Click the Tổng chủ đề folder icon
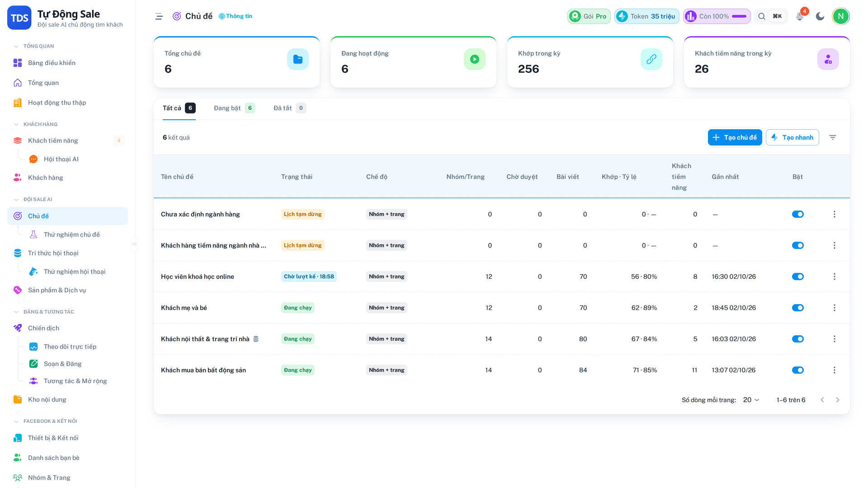This screenshot has height=488, width=868. point(298,59)
